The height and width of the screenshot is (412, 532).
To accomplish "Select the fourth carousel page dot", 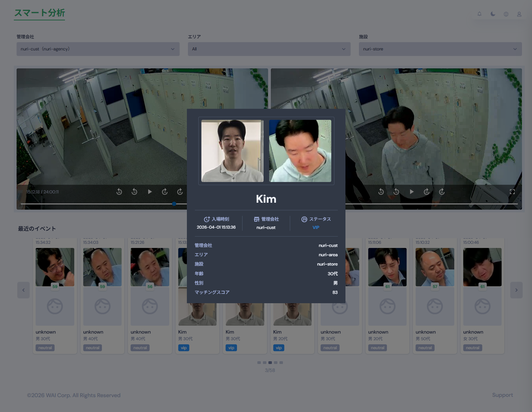I will (x=276, y=363).
